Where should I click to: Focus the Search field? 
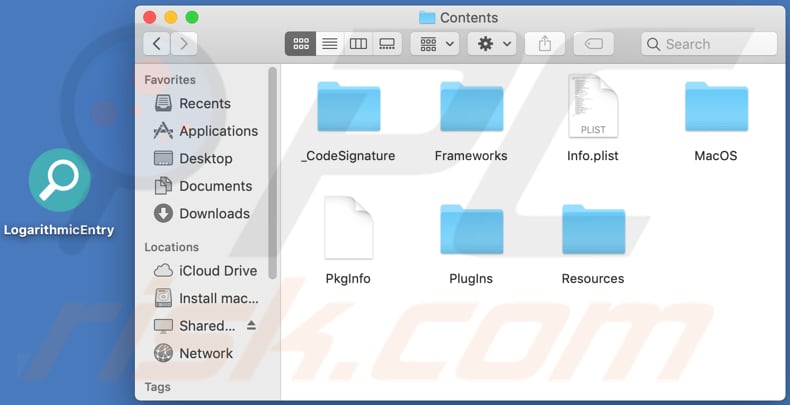pyautogui.click(x=709, y=44)
